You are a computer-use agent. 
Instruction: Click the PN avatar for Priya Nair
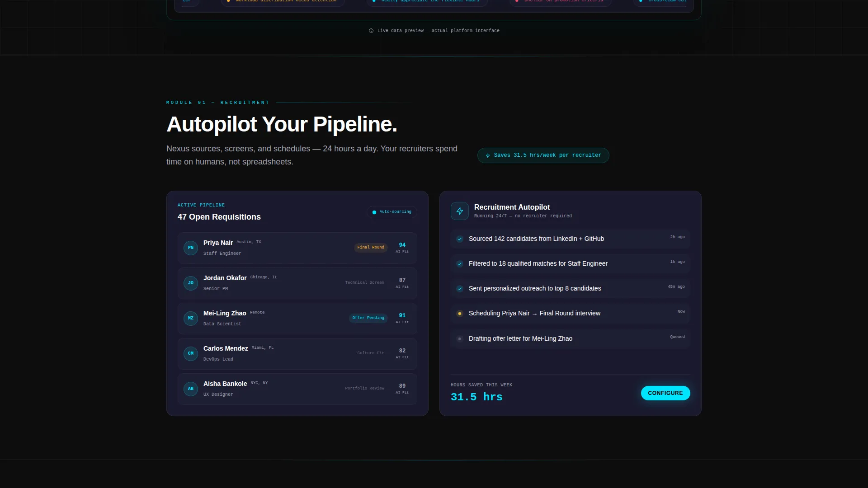tap(191, 248)
